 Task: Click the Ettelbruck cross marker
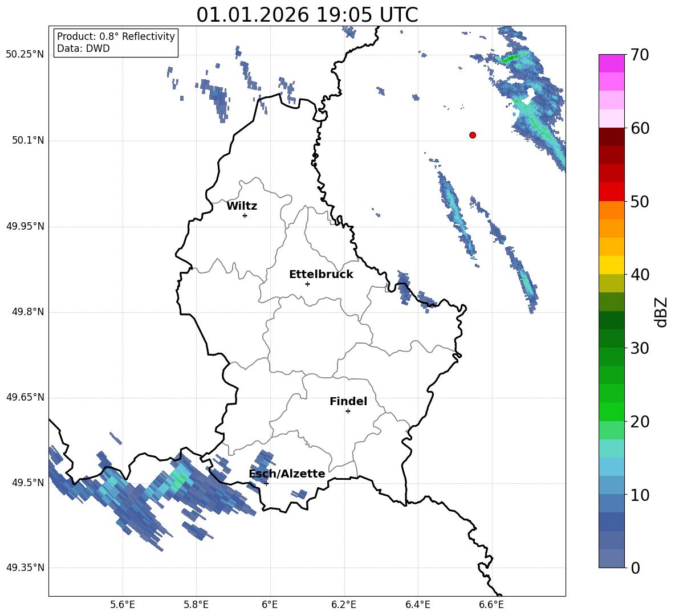[x=307, y=284]
